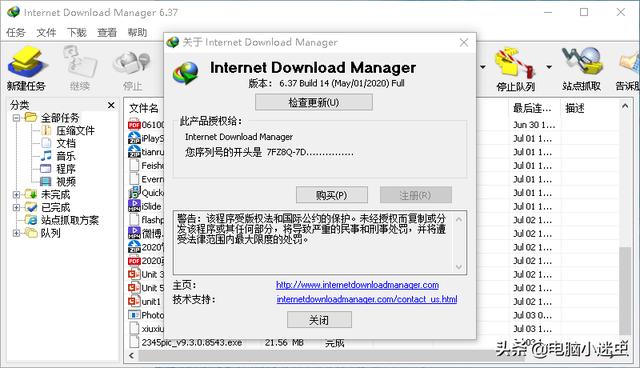Click scroll-down arrow of warning text box
The width and height of the screenshot is (640, 368).
[459, 267]
